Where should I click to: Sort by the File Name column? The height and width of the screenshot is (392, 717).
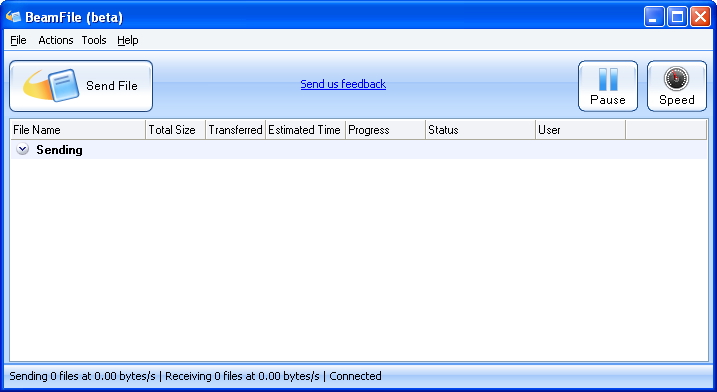(x=78, y=130)
